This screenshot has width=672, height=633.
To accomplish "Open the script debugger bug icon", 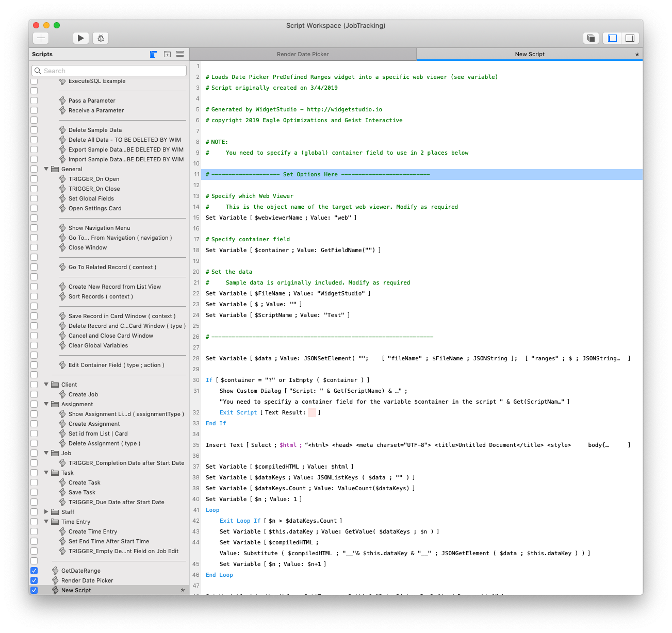I will click(x=101, y=38).
